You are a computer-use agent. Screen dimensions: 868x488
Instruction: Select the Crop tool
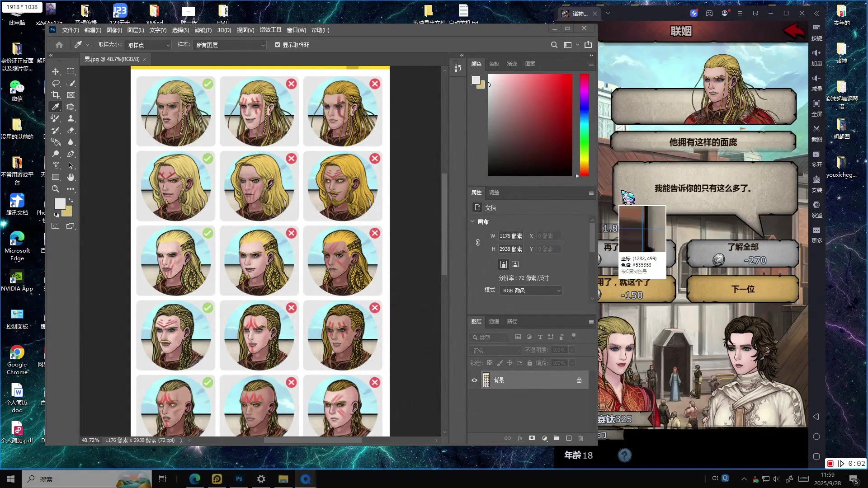click(x=56, y=95)
